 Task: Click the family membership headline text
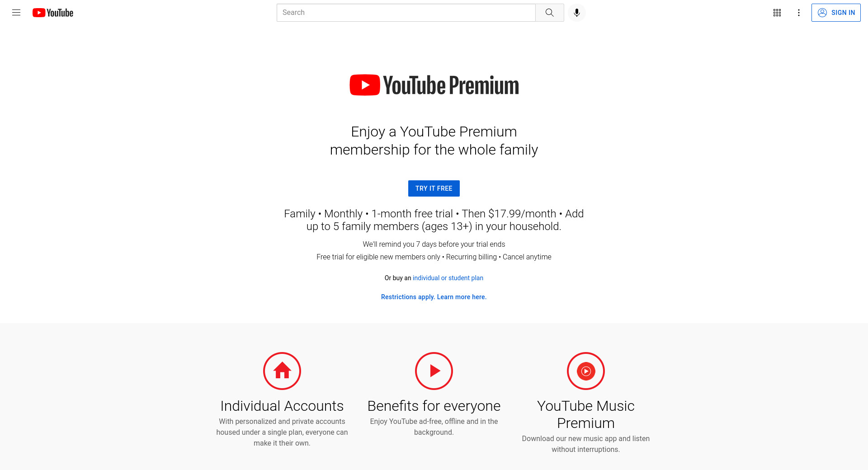pyautogui.click(x=434, y=141)
